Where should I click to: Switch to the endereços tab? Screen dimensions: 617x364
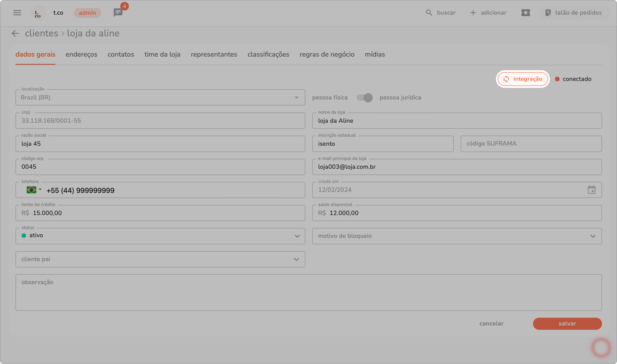[x=81, y=55]
